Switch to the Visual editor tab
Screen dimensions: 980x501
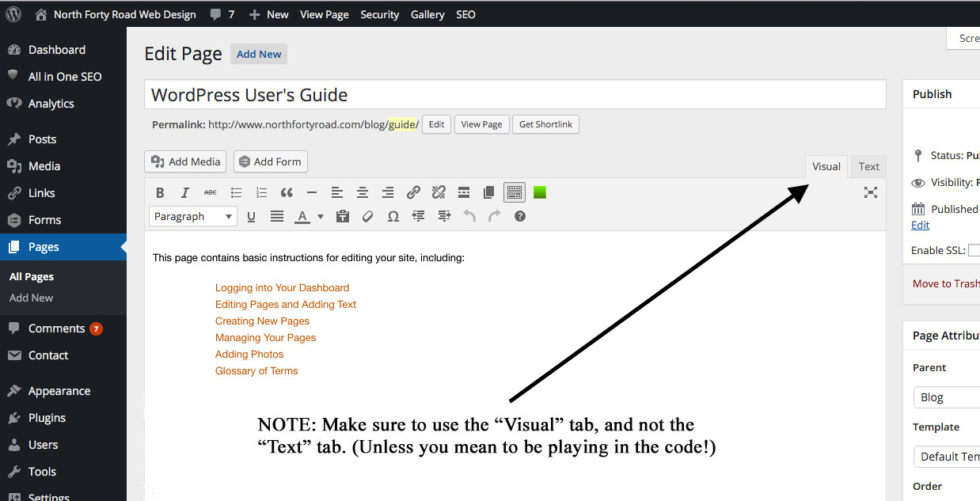pyautogui.click(x=826, y=166)
